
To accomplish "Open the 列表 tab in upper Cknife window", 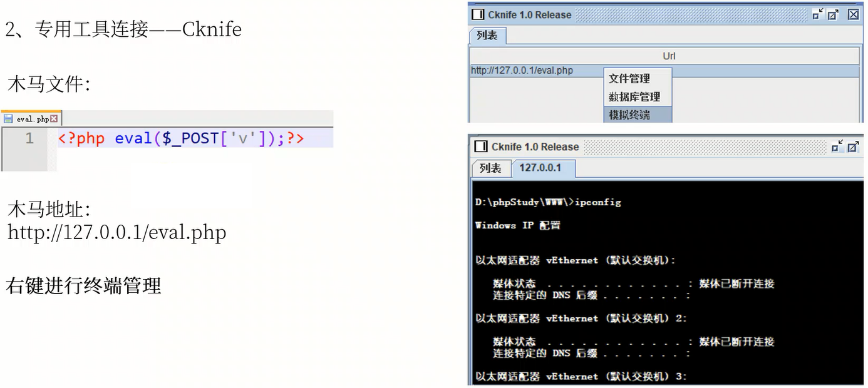I will (x=487, y=36).
